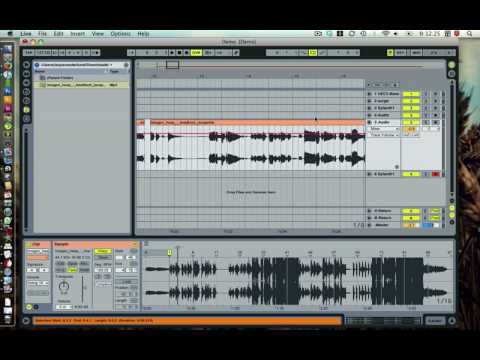Open the (Parent Folder) browser entry
This screenshot has height=360, width=480.
(x=60, y=78)
